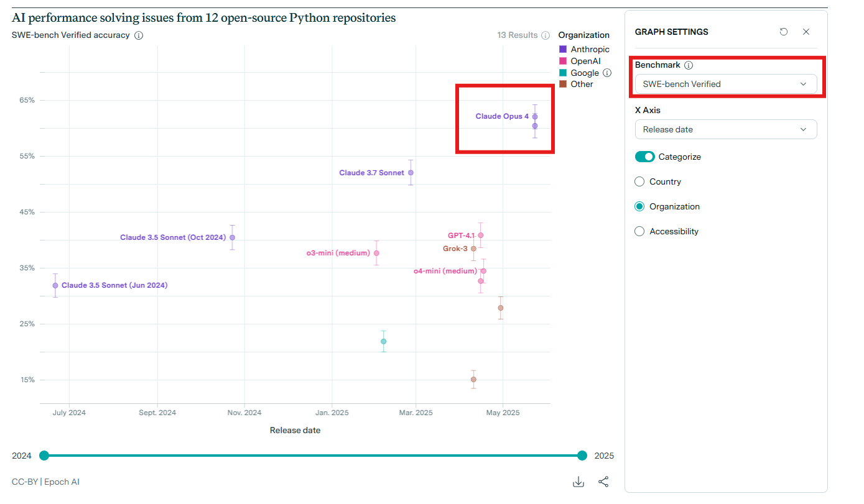Viewport: 864px width, 504px height.
Task: Click the Release date axis title
Action: (x=295, y=430)
